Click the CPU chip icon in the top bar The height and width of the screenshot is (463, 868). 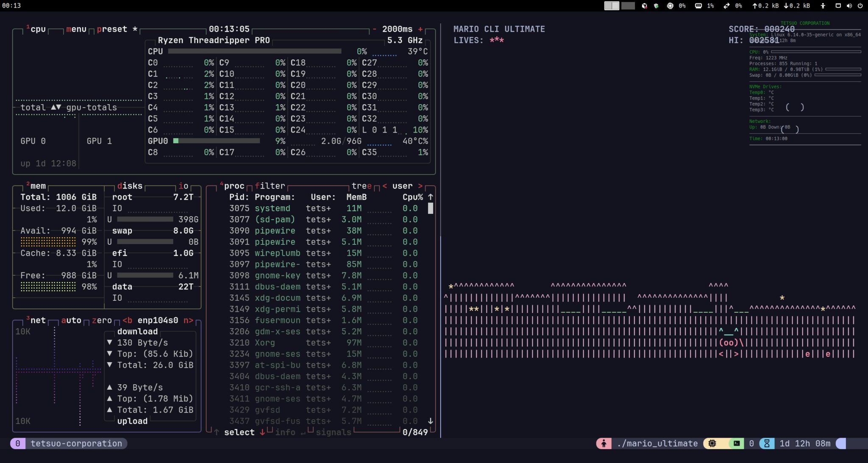coord(670,6)
